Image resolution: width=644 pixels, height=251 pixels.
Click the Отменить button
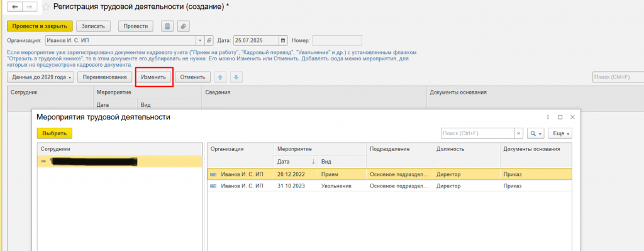click(193, 77)
